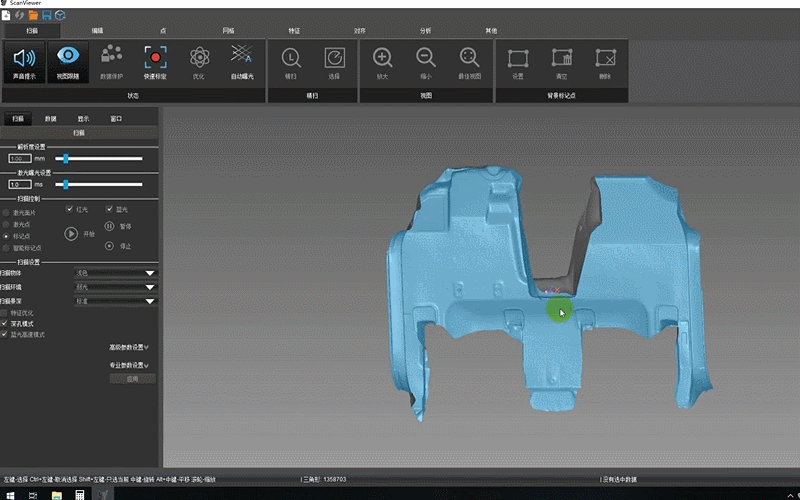This screenshot has height=500, width=800.
Task: Click the optimize (优化) atom icon
Action: click(198, 58)
